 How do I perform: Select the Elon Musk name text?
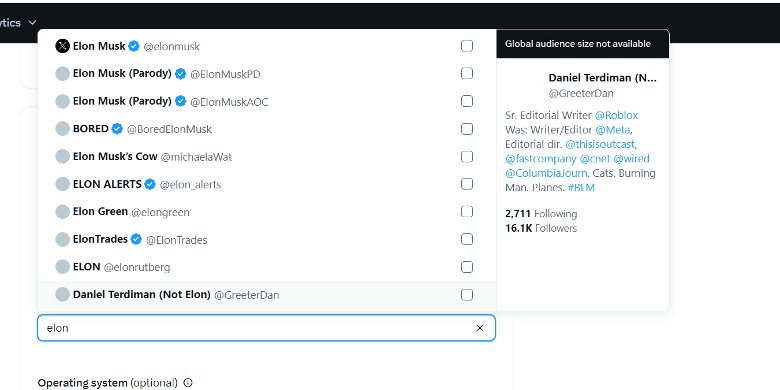[x=99, y=46]
